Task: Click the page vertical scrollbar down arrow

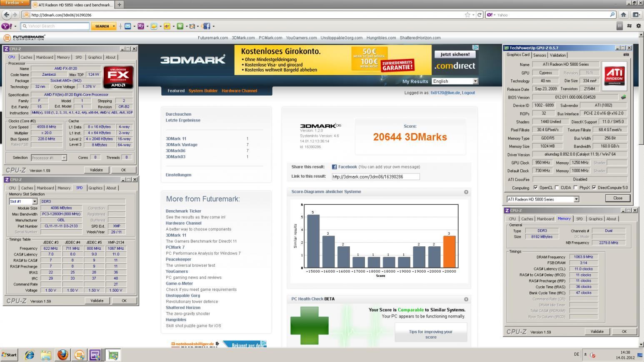Action: pos(641,345)
